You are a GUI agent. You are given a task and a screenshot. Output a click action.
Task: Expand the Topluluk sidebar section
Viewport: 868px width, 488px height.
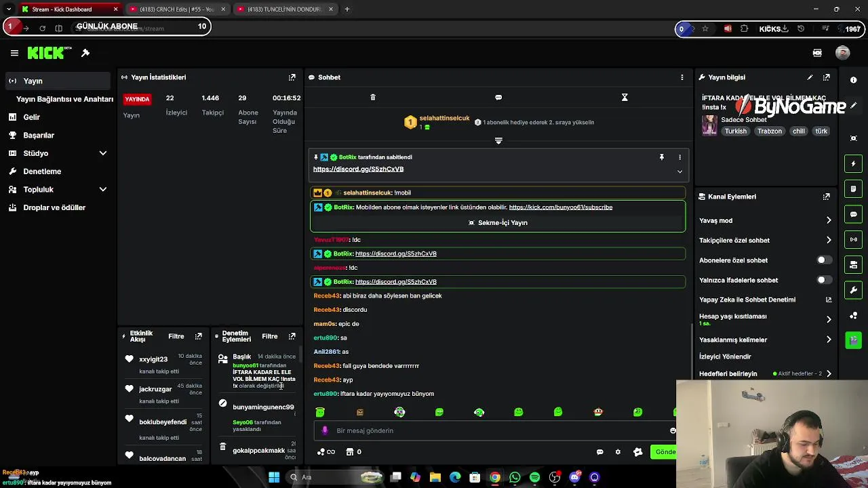point(103,190)
